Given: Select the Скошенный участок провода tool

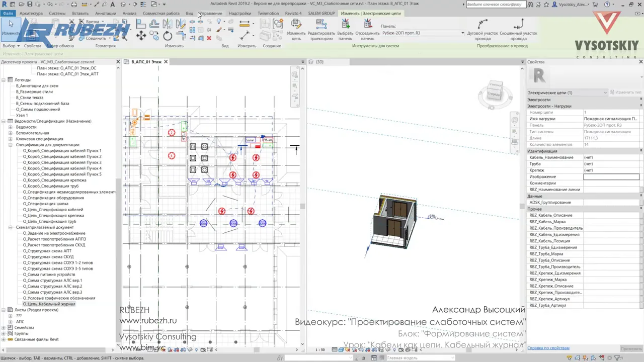Looking at the screenshot, I should click(518, 30).
